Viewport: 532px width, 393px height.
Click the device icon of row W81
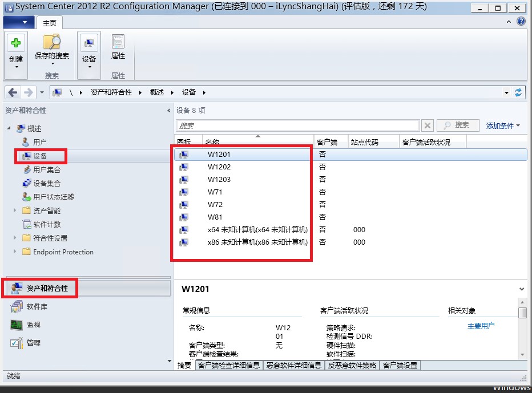coord(184,217)
